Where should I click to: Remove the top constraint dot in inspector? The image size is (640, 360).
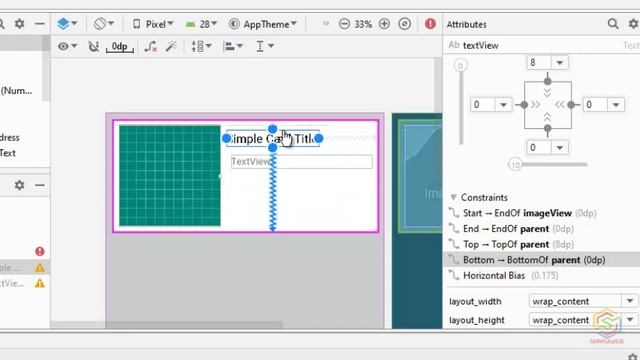click(x=548, y=81)
